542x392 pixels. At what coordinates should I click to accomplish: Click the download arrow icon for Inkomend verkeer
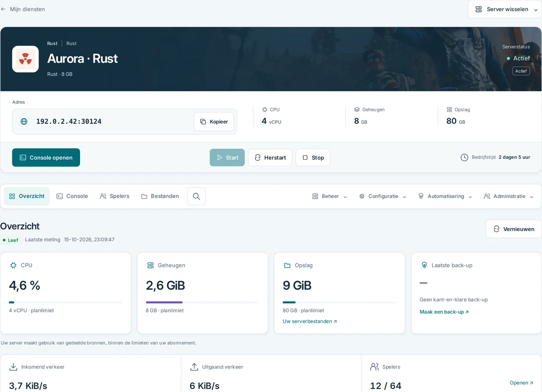point(14,367)
